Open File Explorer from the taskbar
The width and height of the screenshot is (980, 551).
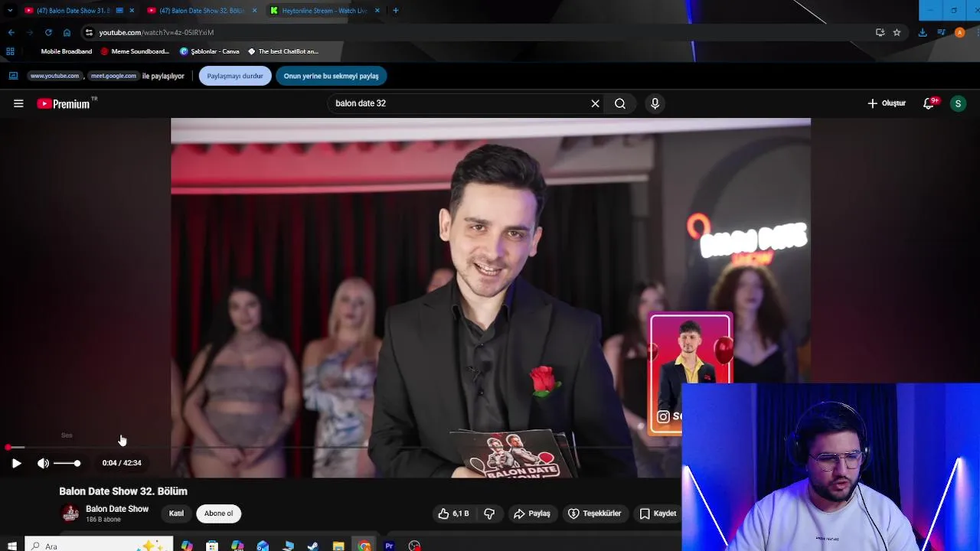(338, 546)
